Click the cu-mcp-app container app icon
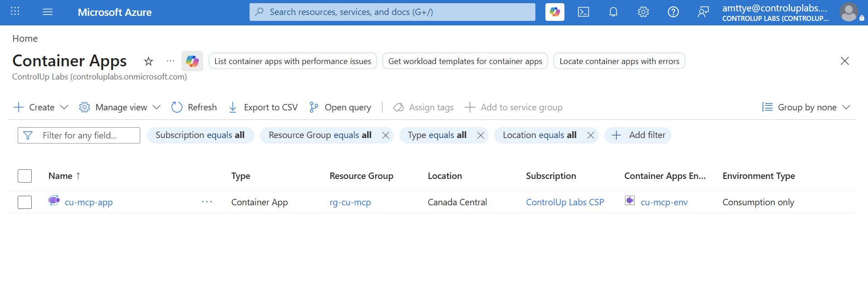868x292 pixels. click(54, 200)
